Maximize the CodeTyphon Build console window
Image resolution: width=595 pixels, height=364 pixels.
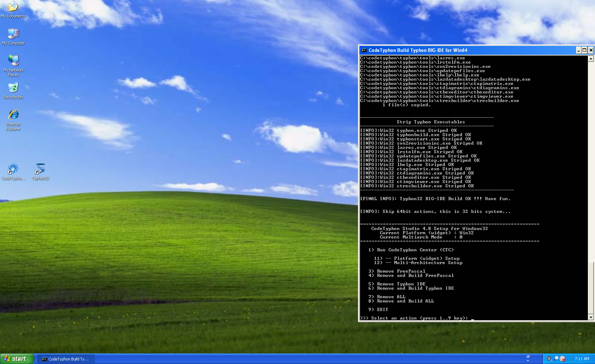584,50
